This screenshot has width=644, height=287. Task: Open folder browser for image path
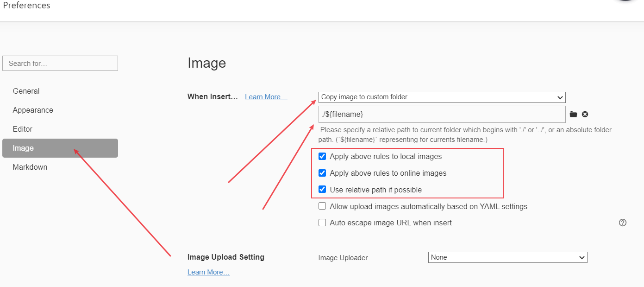tap(574, 115)
